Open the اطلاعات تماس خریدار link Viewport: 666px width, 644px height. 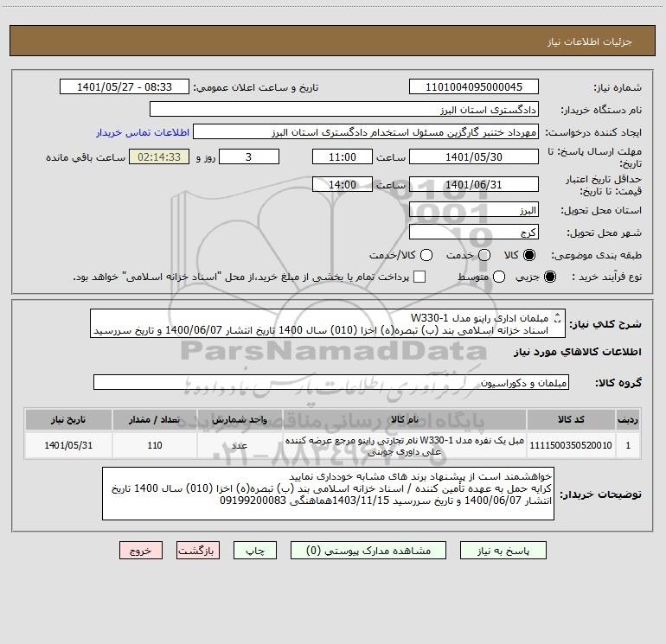click(143, 132)
